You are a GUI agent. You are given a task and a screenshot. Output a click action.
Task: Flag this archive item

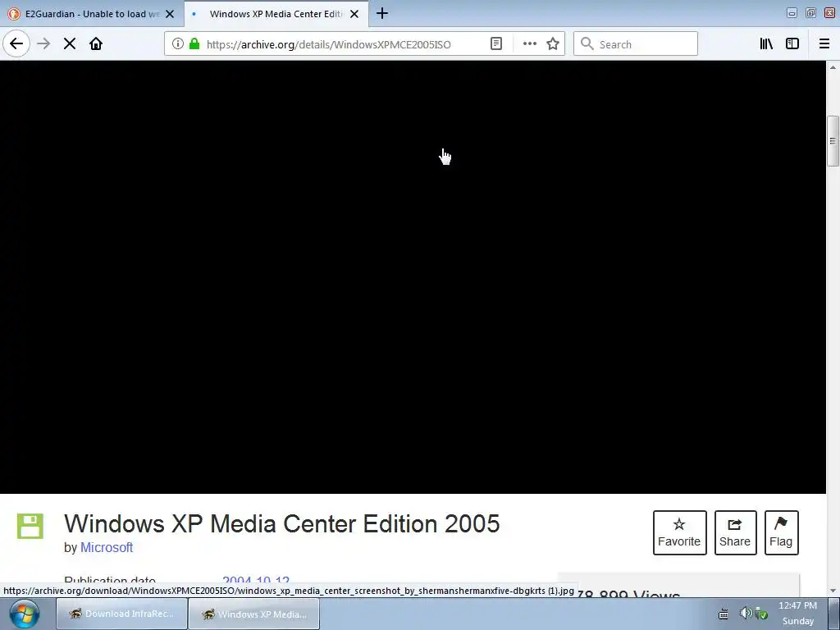coord(781,532)
